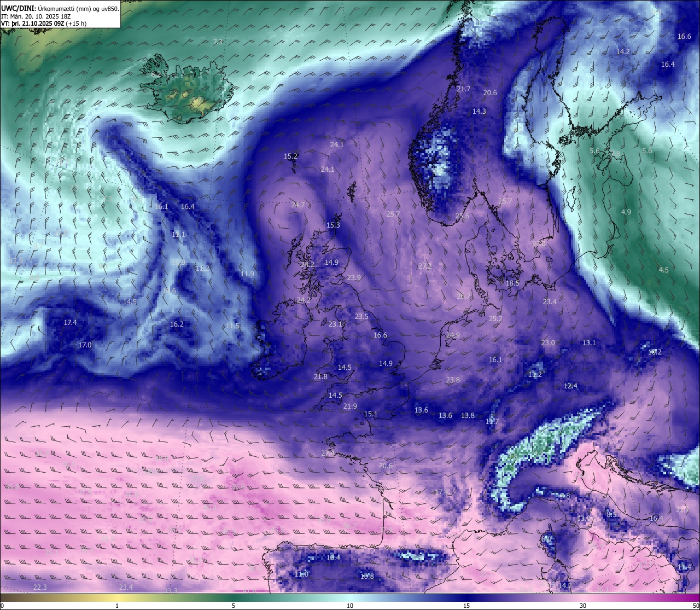Click the 21.9 value near Cornwall
This screenshot has width=700, height=610.
350,406
